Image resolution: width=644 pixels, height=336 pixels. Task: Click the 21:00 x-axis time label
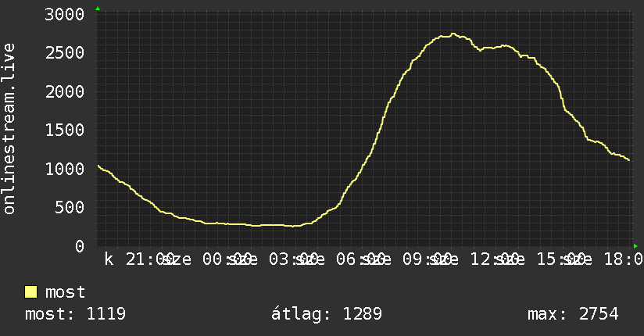click(x=150, y=259)
